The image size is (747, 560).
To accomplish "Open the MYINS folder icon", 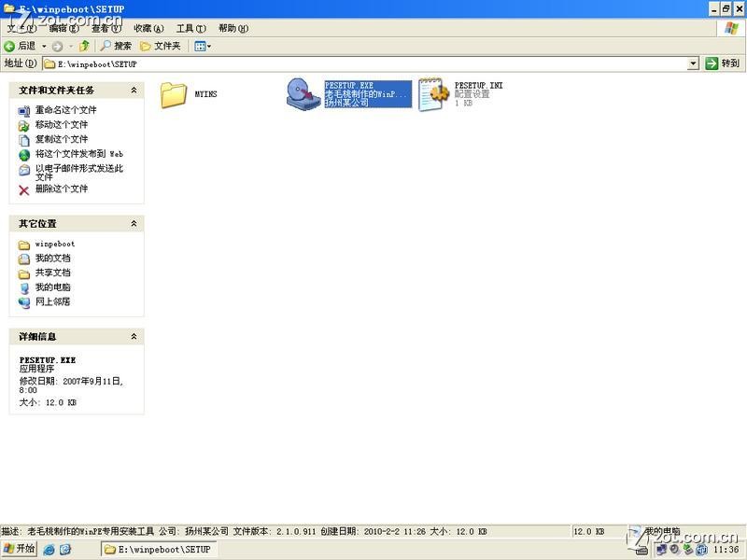I will 174,94.
